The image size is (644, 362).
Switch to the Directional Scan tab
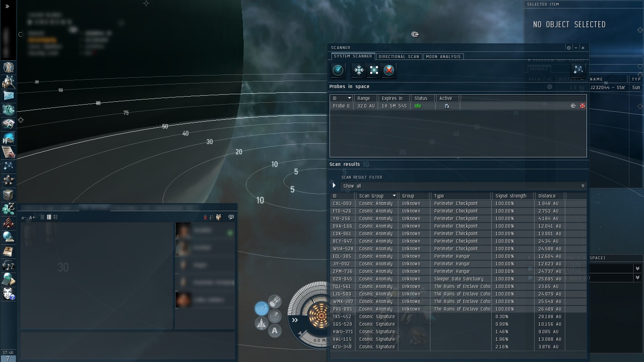399,57
